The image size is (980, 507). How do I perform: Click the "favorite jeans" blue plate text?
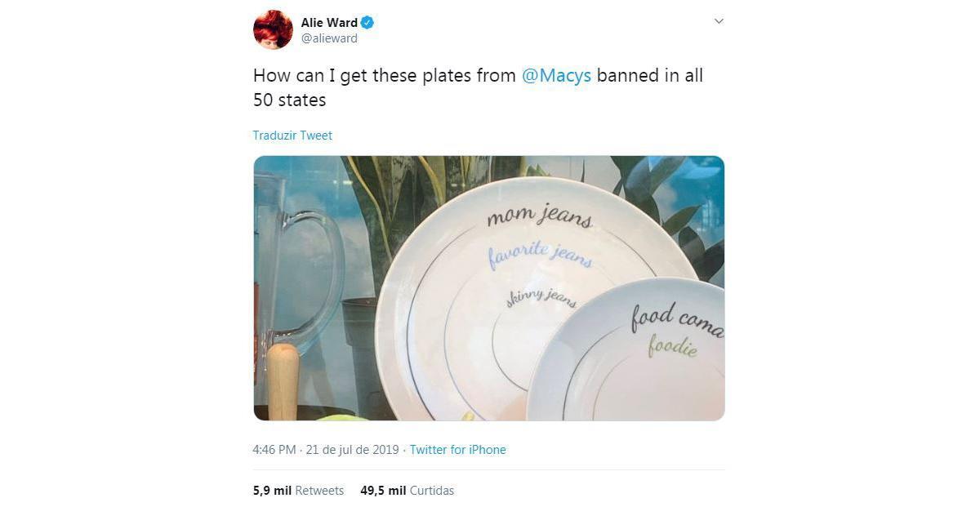[x=539, y=254]
